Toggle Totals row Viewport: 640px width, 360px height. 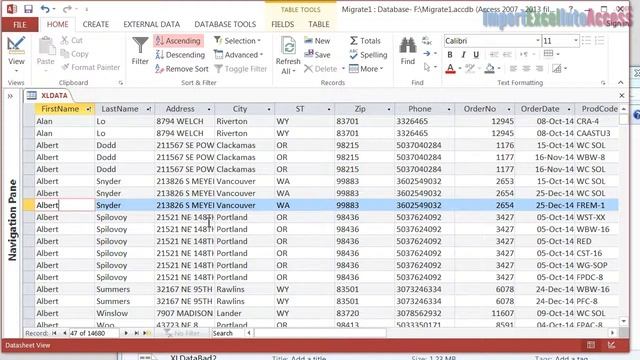coord(365,41)
